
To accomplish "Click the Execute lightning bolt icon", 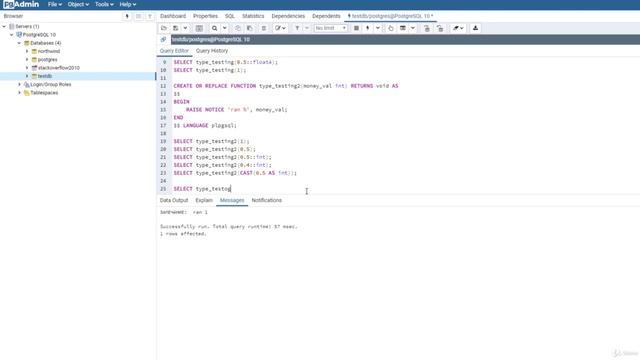I will (368, 28).
